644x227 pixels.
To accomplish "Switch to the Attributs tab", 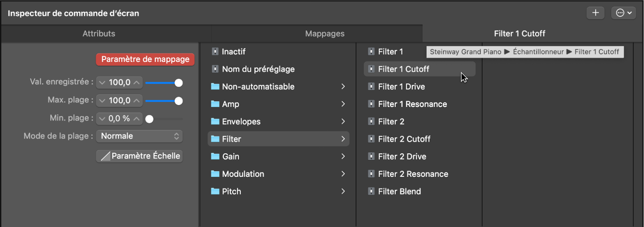I will (99, 34).
